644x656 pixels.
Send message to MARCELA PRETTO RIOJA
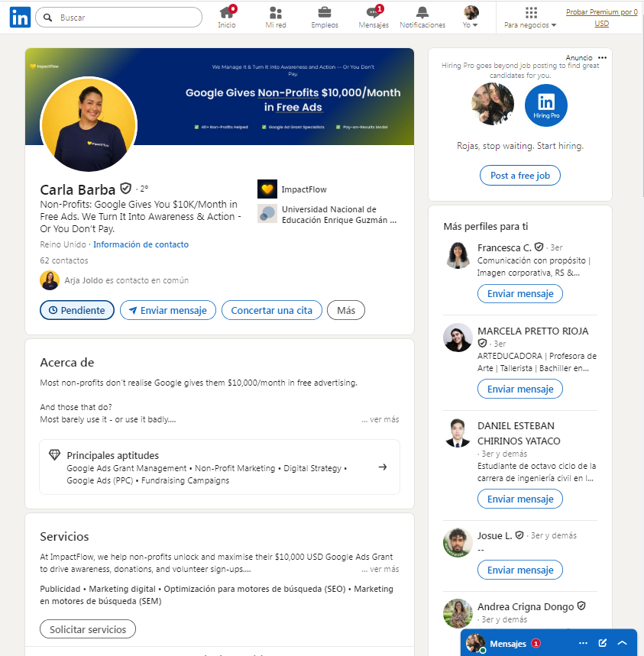point(520,389)
